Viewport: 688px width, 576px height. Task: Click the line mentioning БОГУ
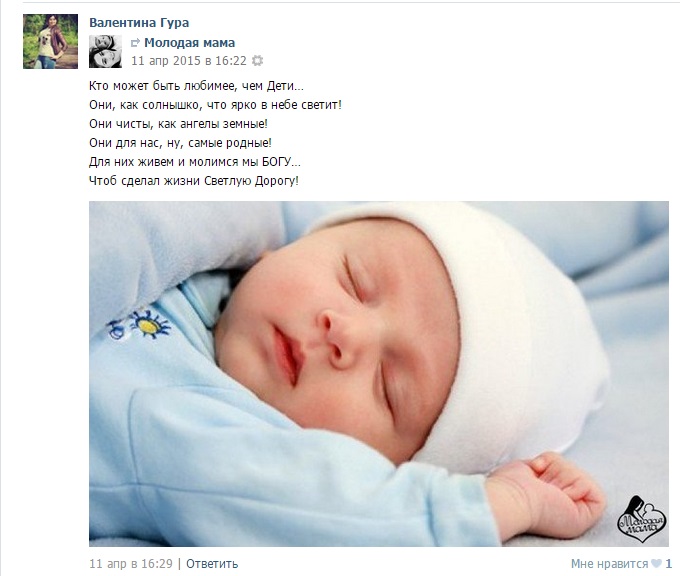195,162
